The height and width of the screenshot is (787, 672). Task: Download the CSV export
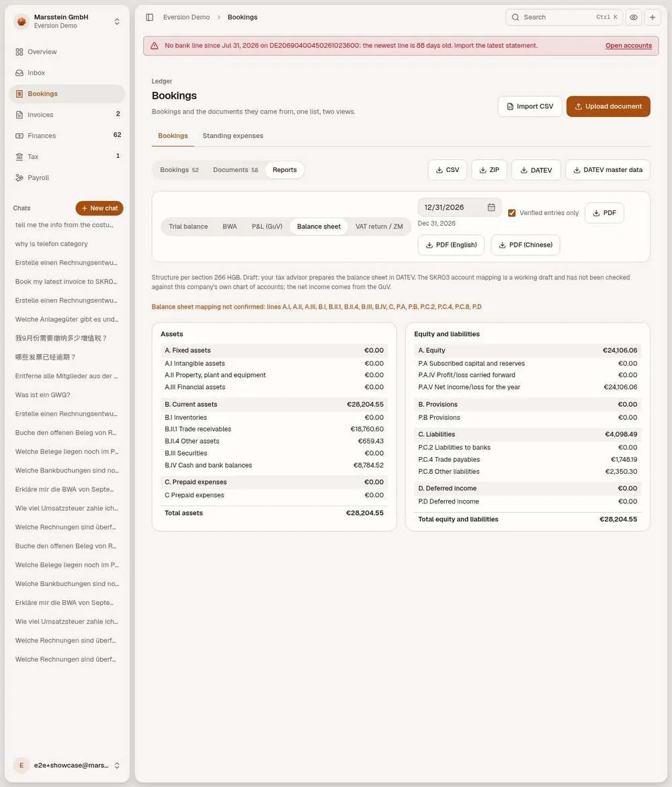448,170
